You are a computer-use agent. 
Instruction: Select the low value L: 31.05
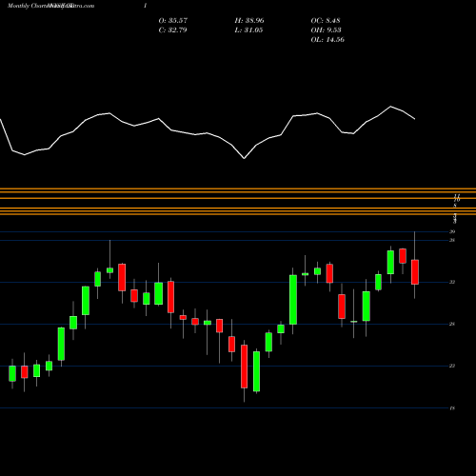[x=248, y=30]
